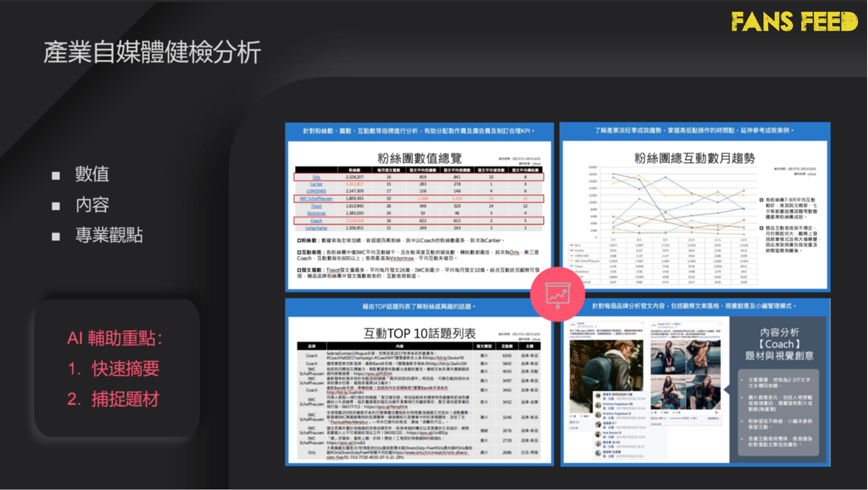This screenshot has width=868, height=490.
Task: Open the 互動TOP 10話題列表 slide thumbnail
Action: click(x=419, y=382)
